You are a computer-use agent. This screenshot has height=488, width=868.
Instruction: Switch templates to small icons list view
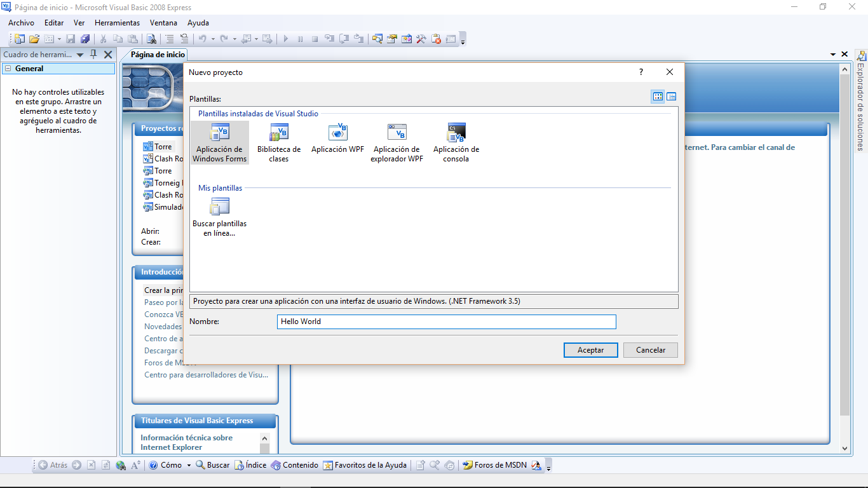point(671,97)
